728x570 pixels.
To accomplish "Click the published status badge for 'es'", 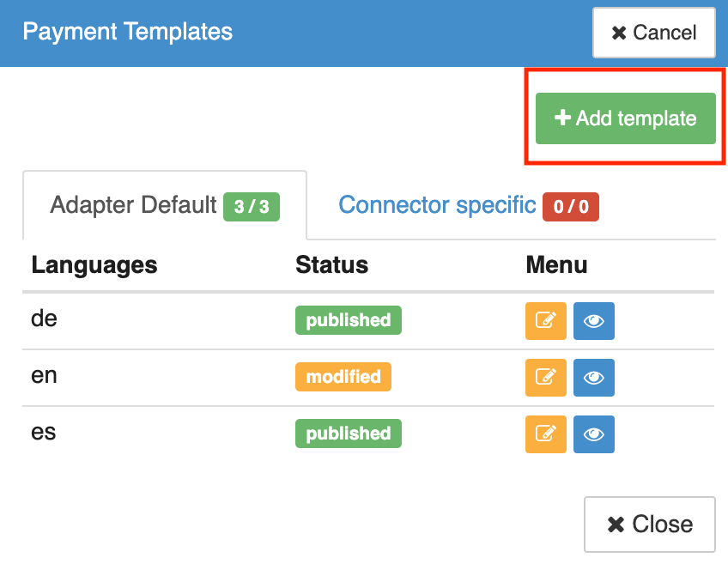I will tap(348, 434).
